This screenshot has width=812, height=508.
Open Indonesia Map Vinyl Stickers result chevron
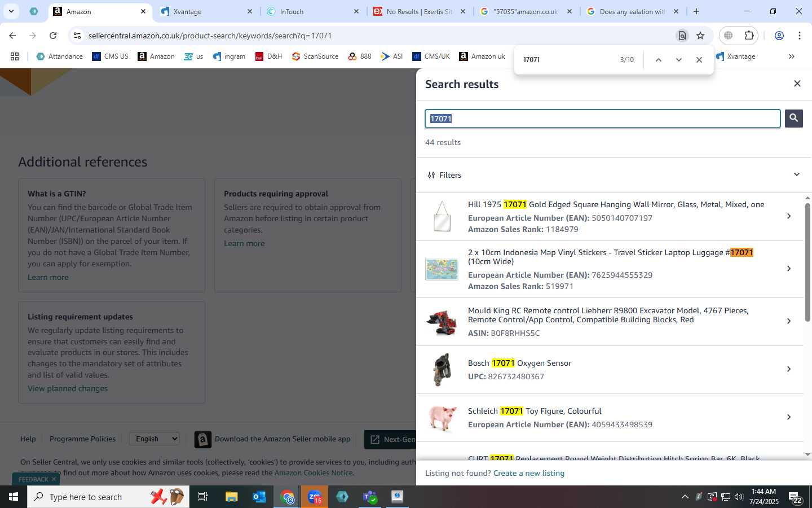coord(789,269)
